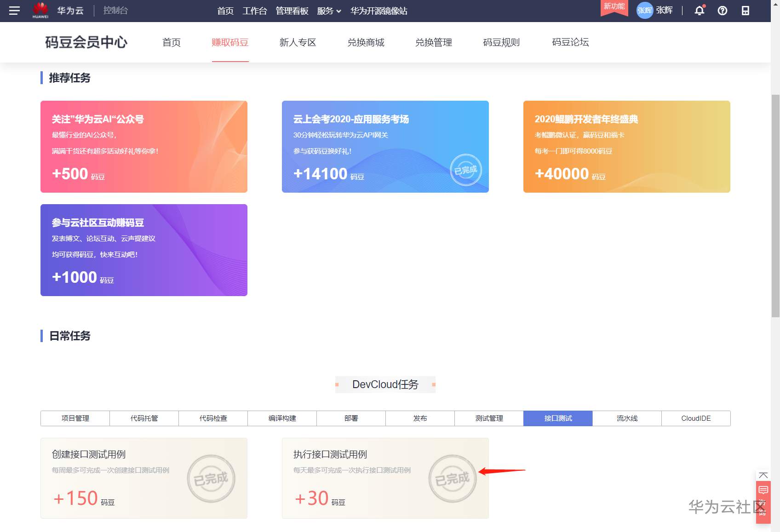The height and width of the screenshot is (532, 780).
Task: Switch to the 发布 task tab
Action: pos(420,418)
